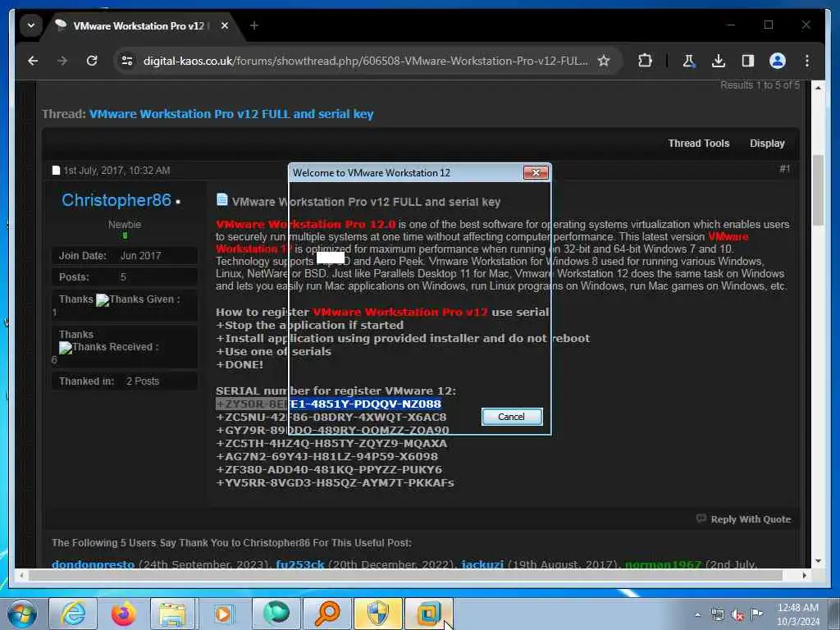Click the address bar URL

365,61
